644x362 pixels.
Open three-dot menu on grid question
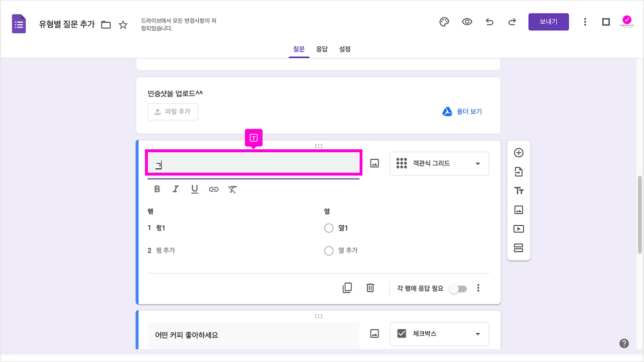(478, 288)
